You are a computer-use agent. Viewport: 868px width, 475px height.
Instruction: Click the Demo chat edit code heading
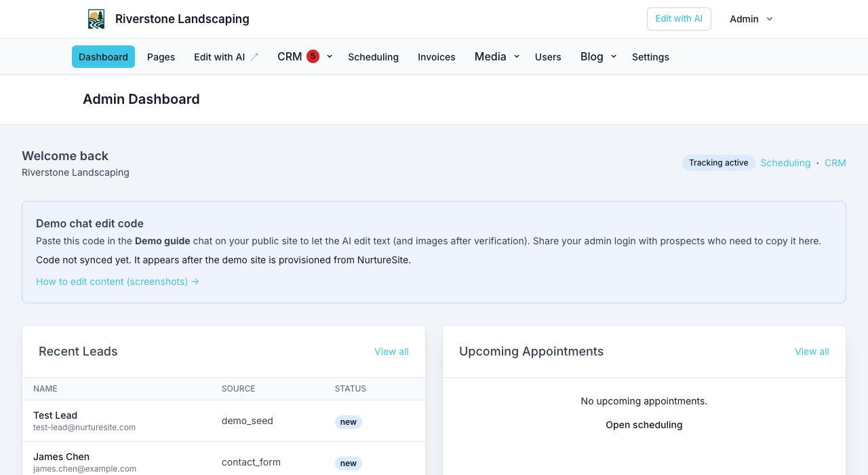(90, 223)
